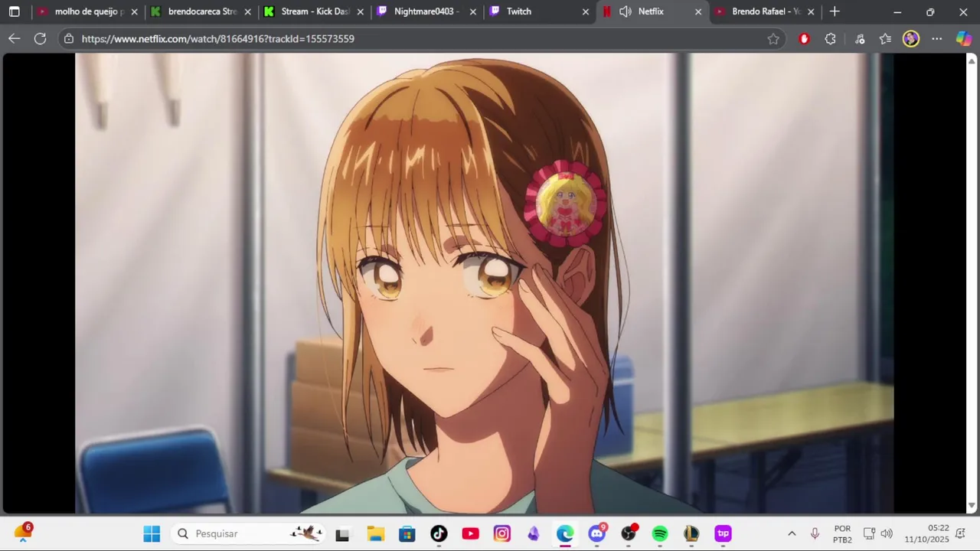Open the notification center bell icon

tap(960, 533)
